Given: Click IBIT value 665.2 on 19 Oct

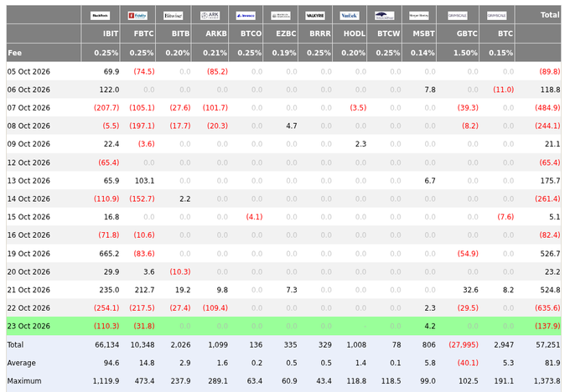Looking at the screenshot, I should pyautogui.click(x=109, y=254).
